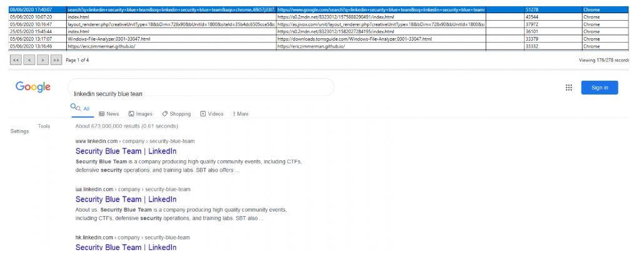Click hk.linkedin.com breadcrumb URL text
Screen dimensions: 644x258
pos(133,237)
